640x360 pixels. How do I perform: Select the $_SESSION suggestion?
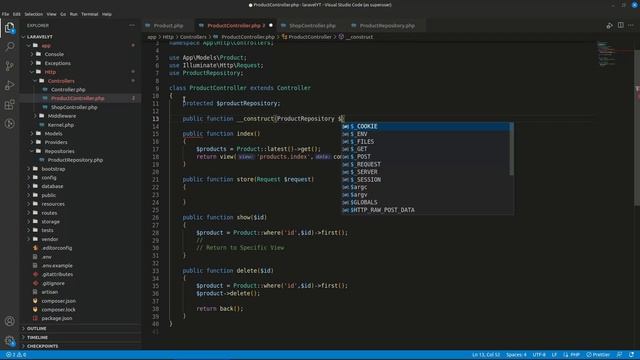tap(425, 180)
